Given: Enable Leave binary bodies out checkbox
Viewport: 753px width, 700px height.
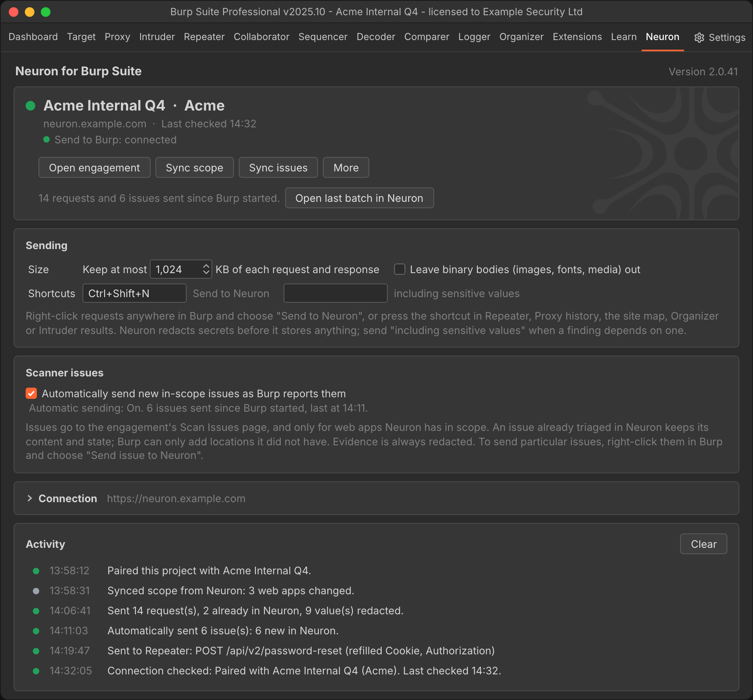Looking at the screenshot, I should (x=400, y=269).
